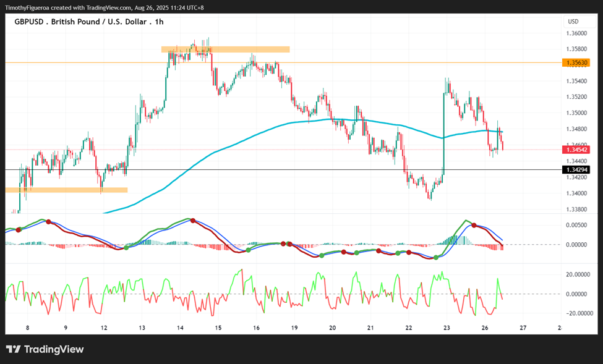Click date label 14 on time axis
The height and width of the screenshot is (364, 603).
[180, 328]
